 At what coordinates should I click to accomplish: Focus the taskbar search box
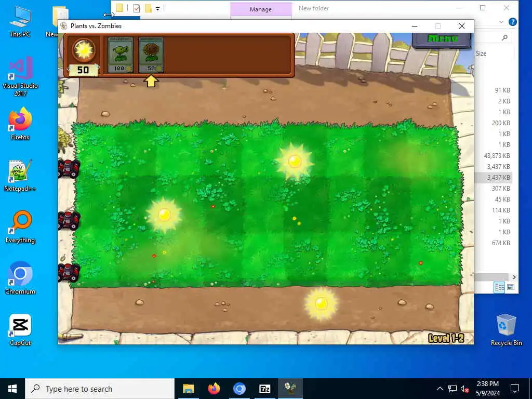[100, 389]
